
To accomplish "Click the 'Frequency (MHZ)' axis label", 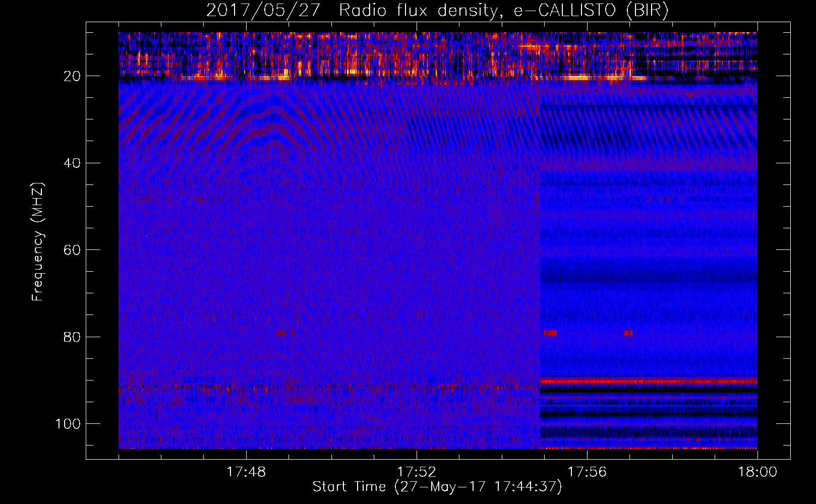I will pos(38,242).
